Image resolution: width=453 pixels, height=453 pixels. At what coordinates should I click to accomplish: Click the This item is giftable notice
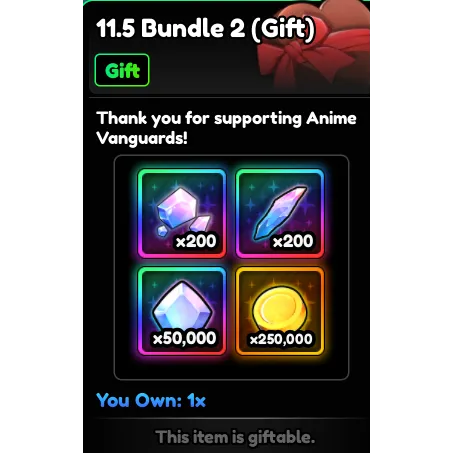(235, 437)
